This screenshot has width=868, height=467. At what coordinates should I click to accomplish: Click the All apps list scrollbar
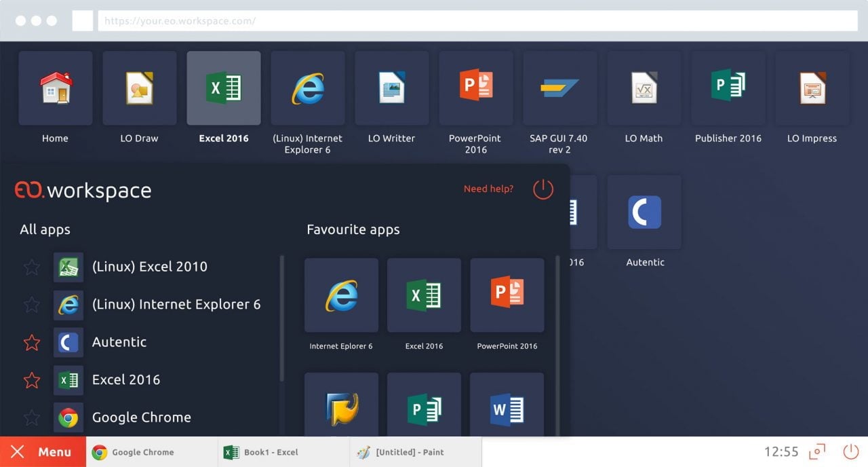(x=282, y=319)
